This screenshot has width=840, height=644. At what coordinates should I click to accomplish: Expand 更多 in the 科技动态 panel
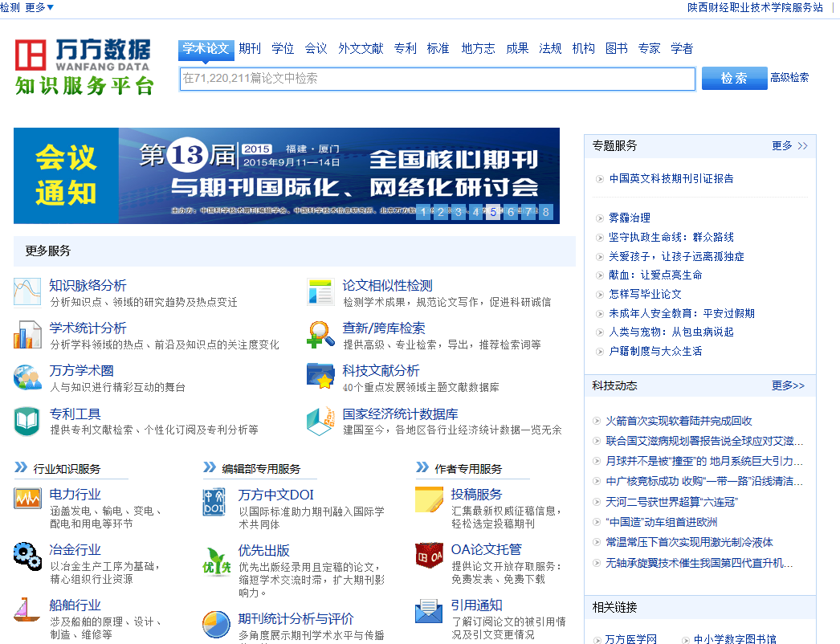point(788,385)
